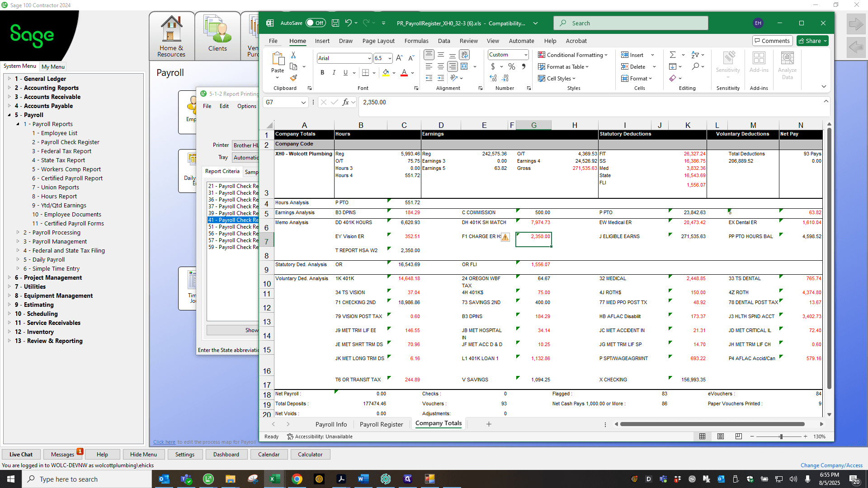Click the Percent Style icon
868x488 pixels.
(511, 66)
